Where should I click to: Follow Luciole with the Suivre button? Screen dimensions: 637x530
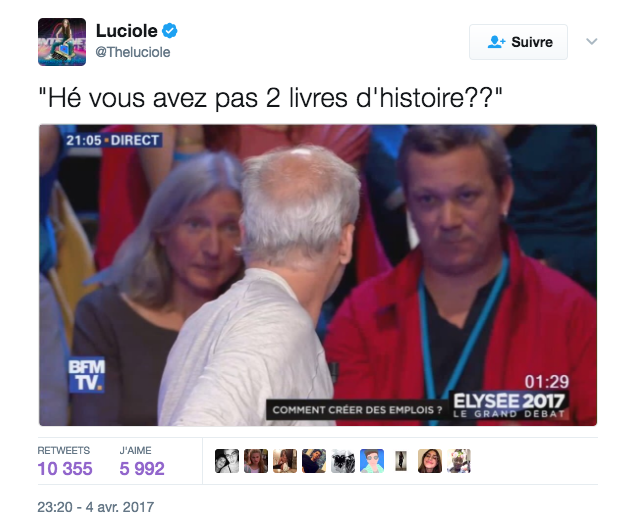(518, 42)
